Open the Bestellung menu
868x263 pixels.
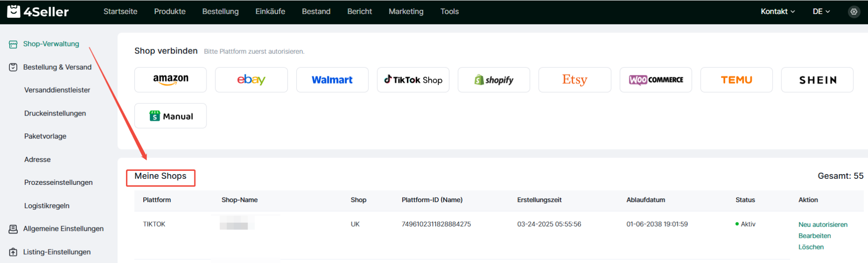pyautogui.click(x=221, y=12)
